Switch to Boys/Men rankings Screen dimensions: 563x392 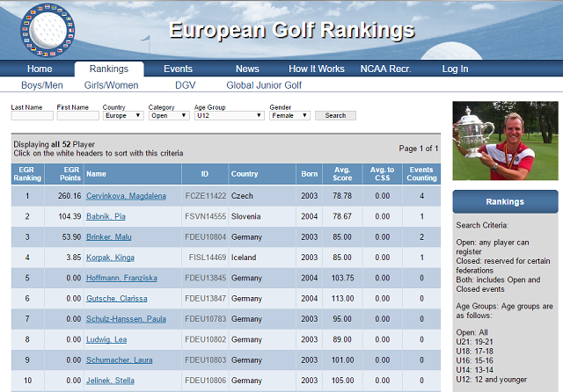tap(42, 85)
